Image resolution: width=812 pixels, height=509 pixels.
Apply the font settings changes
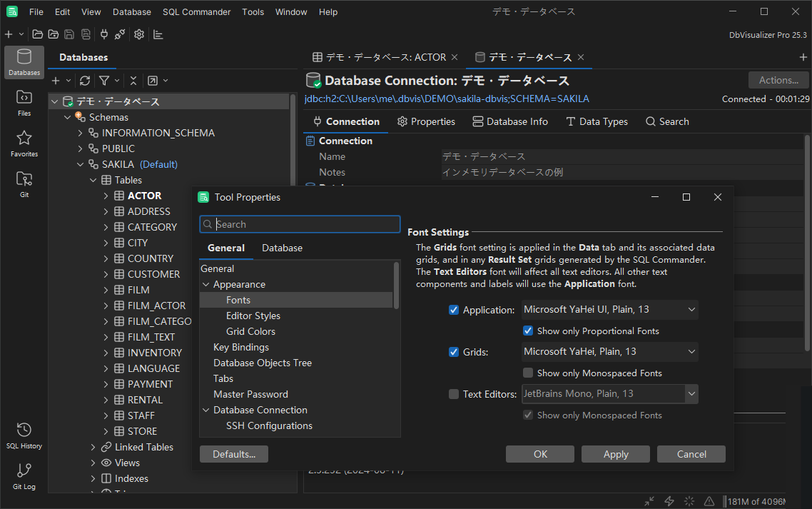coord(615,453)
